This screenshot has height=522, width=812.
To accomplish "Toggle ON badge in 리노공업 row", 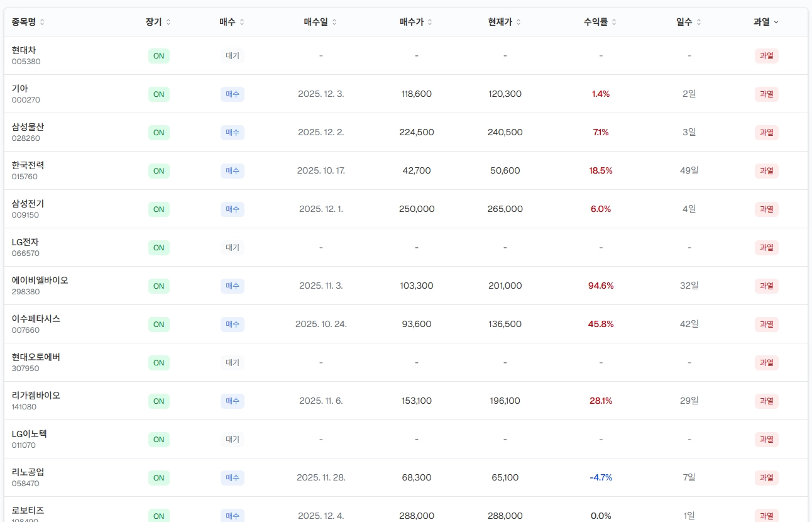I will pyautogui.click(x=158, y=478).
